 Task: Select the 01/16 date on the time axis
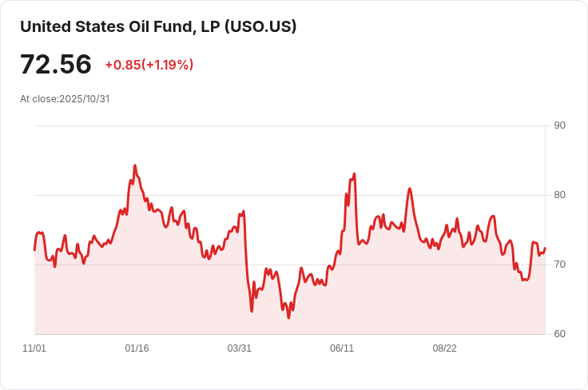pyautogui.click(x=137, y=348)
